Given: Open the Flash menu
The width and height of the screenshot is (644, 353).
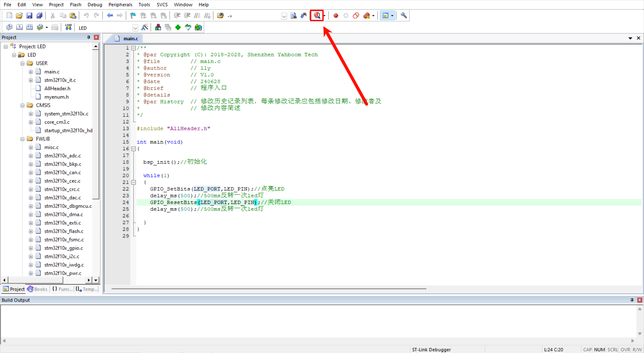Looking at the screenshot, I should (x=75, y=4).
